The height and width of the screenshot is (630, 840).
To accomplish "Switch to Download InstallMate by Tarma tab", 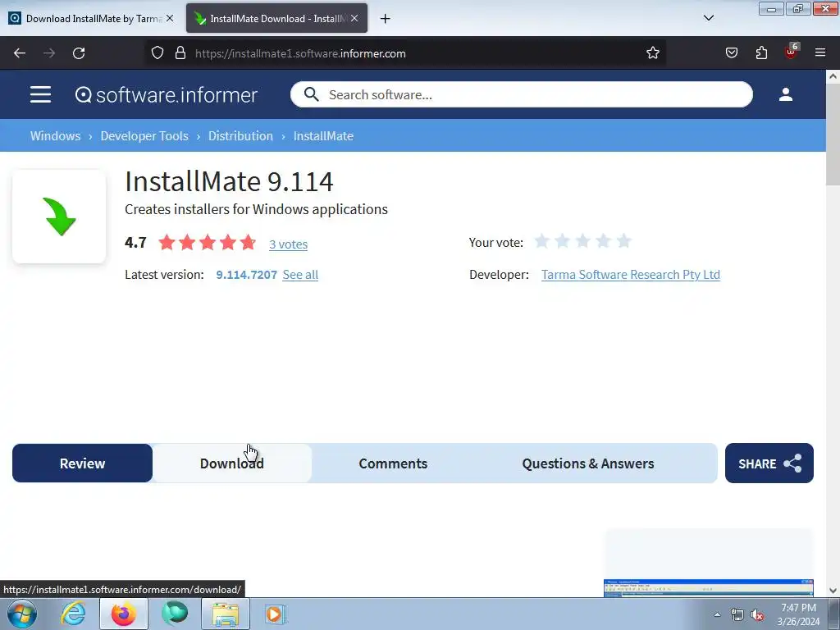I will point(90,18).
